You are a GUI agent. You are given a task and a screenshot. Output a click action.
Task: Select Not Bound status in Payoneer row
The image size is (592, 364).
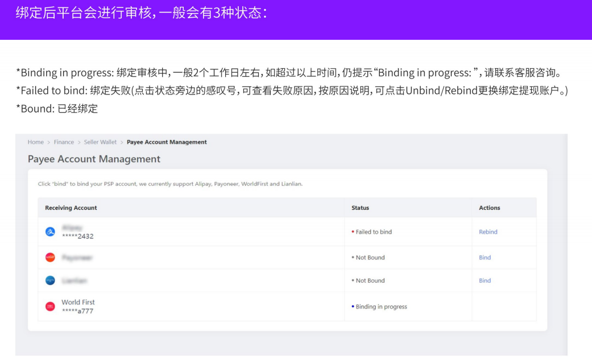tap(370, 258)
